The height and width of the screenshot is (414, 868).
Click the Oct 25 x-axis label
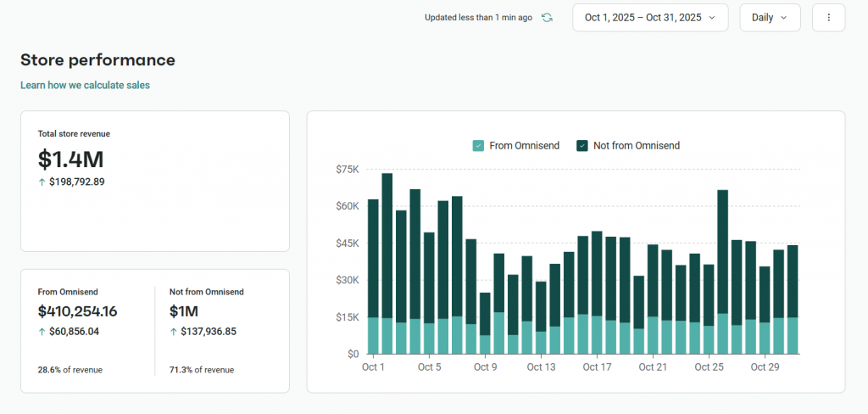[x=709, y=366]
